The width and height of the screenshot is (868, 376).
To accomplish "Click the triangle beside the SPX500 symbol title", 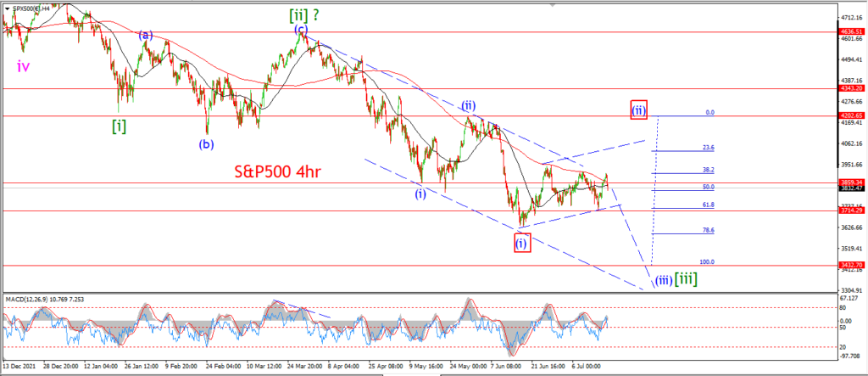I will [x=7, y=8].
